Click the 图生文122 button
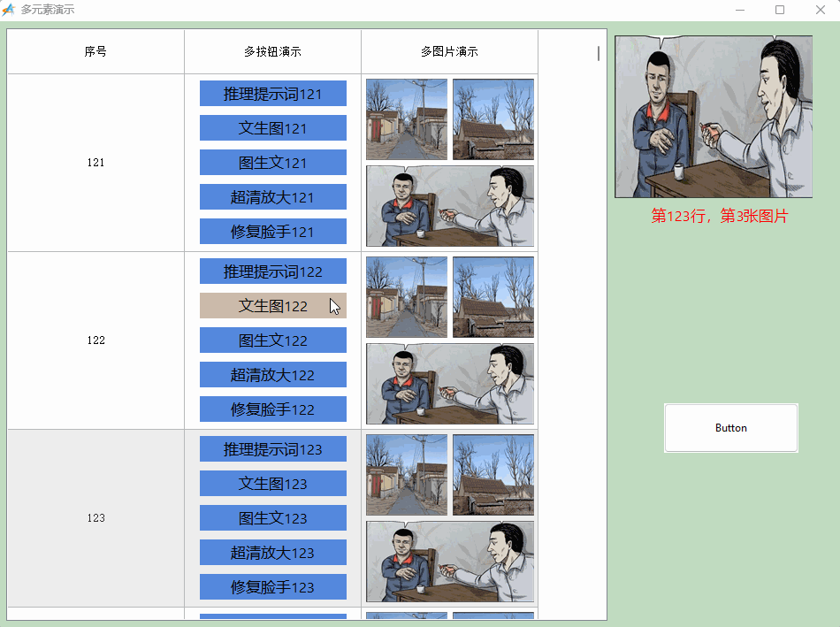 (273, 340)
